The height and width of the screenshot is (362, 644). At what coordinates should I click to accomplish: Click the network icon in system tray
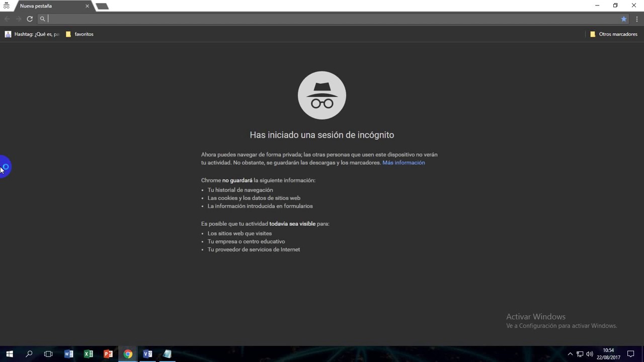click(x=580, y=354)
